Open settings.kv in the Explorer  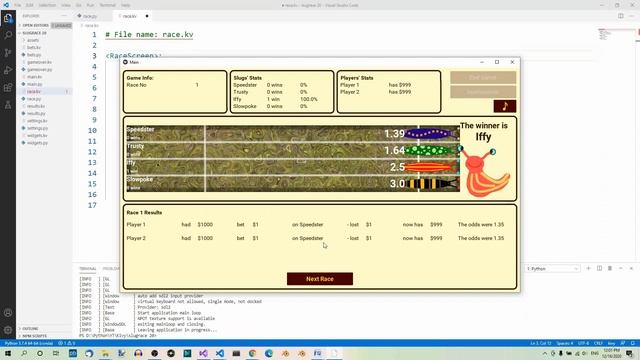click(x=37, y=121)
